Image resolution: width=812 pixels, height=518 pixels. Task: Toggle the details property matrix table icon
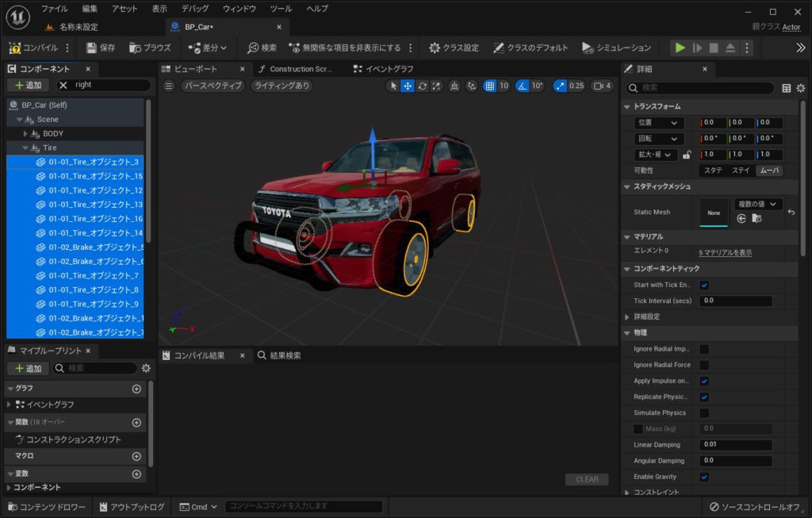point(786,88)
